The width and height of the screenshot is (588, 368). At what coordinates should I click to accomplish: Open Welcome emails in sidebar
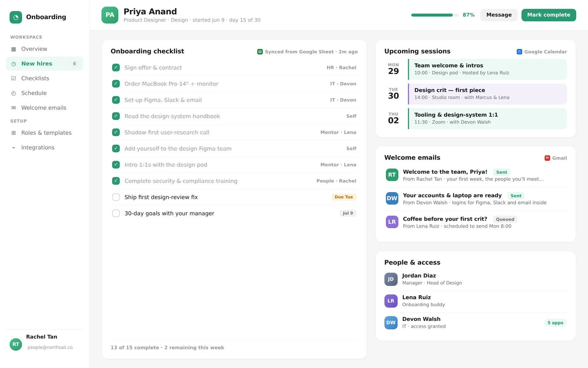(44, 108)
